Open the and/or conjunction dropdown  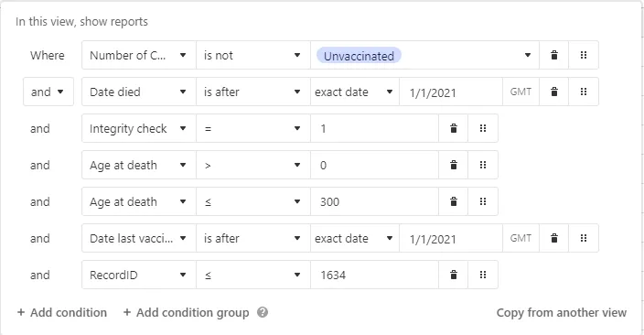click(48, 92)
